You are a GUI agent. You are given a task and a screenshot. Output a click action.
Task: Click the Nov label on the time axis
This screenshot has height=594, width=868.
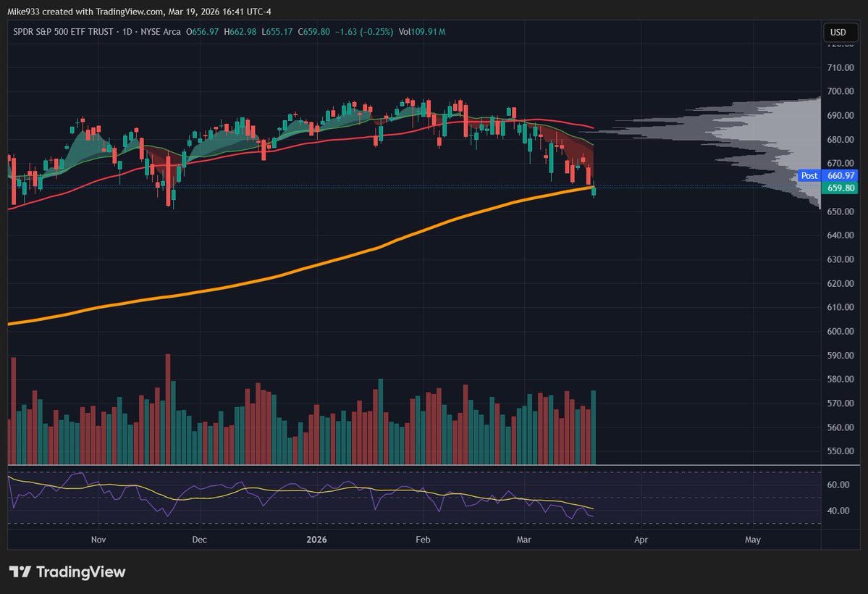coord(98,540)
